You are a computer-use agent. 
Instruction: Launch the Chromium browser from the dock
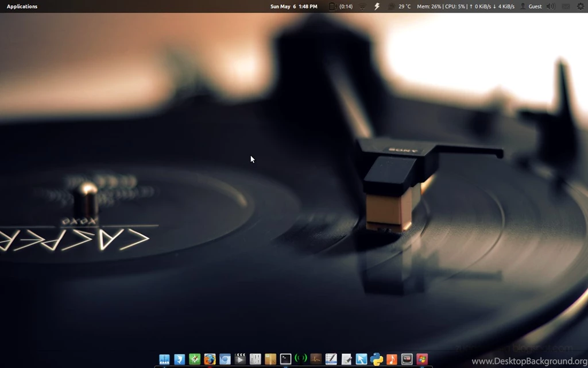point(225,359)
